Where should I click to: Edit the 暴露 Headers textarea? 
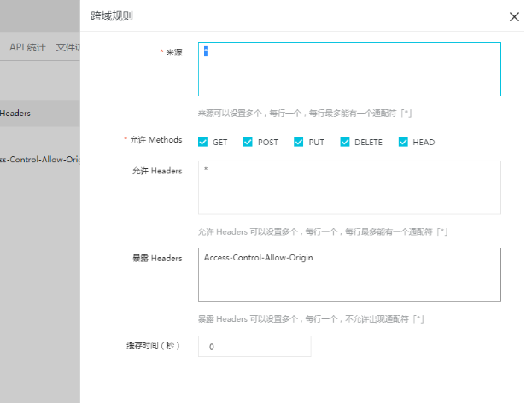tap(349, 275)
